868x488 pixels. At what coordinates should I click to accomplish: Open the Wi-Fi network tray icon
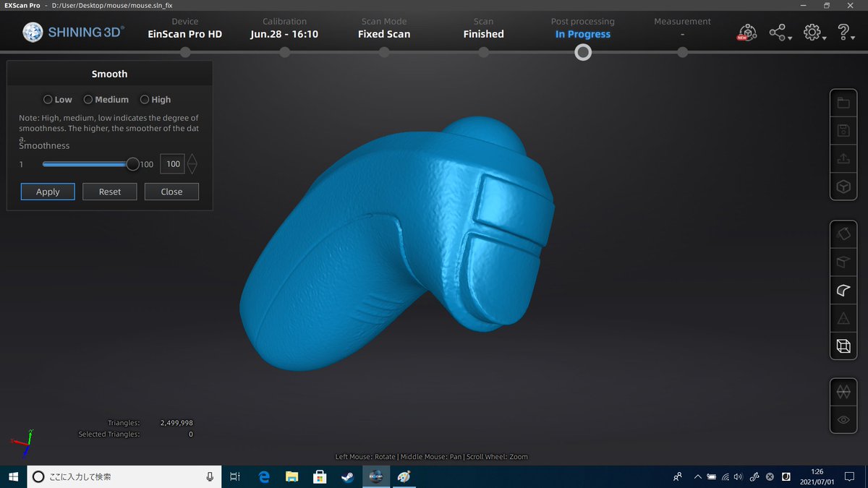pos(726,477)
